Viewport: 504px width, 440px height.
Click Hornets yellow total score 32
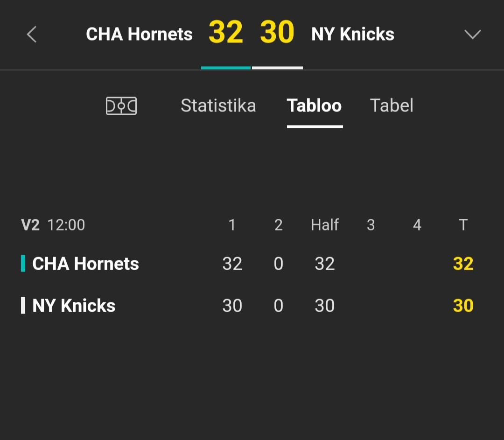click(463, 264)
